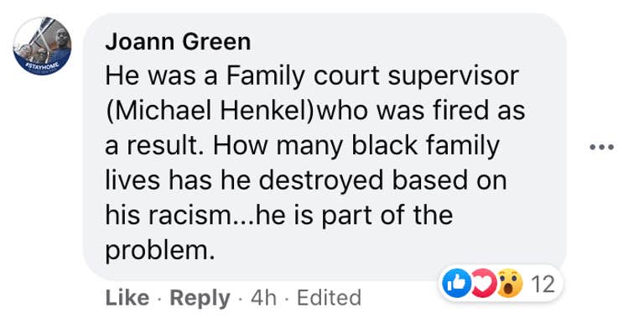The width and height of the screenshot is (644, 318).
Task: Open Joann Green's profile picture
Action: (x=42, y=46)
